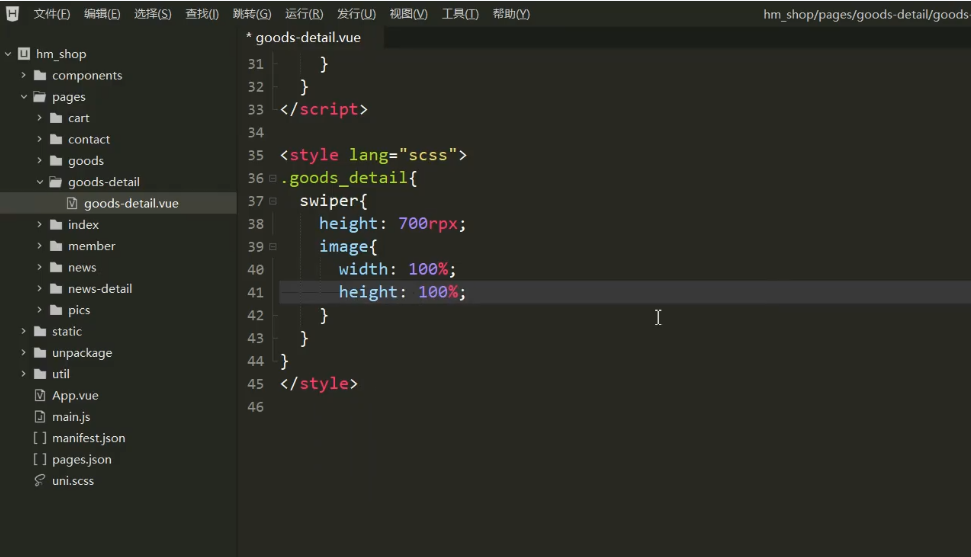Fold the swiper block at line 37
This screenshot has height=557, width=971.
(272, 201)
